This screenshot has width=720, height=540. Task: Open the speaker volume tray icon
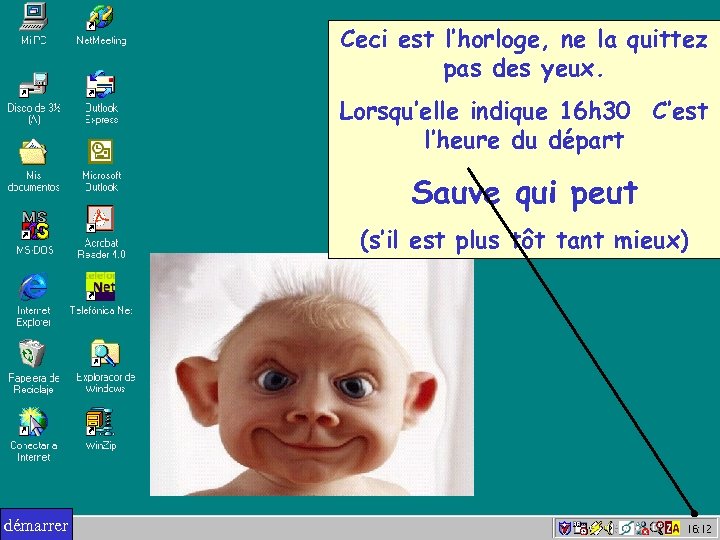[x=609, y=528]
